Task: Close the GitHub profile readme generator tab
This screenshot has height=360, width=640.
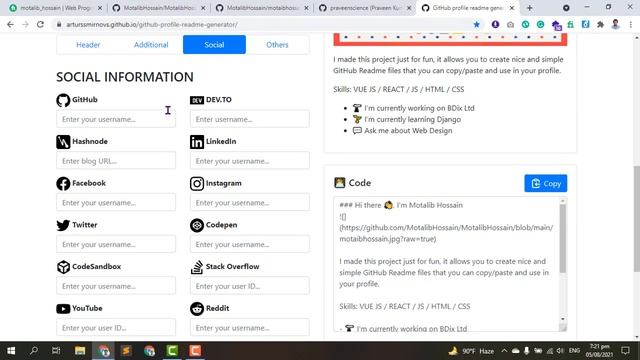Action: pos(512,8)
